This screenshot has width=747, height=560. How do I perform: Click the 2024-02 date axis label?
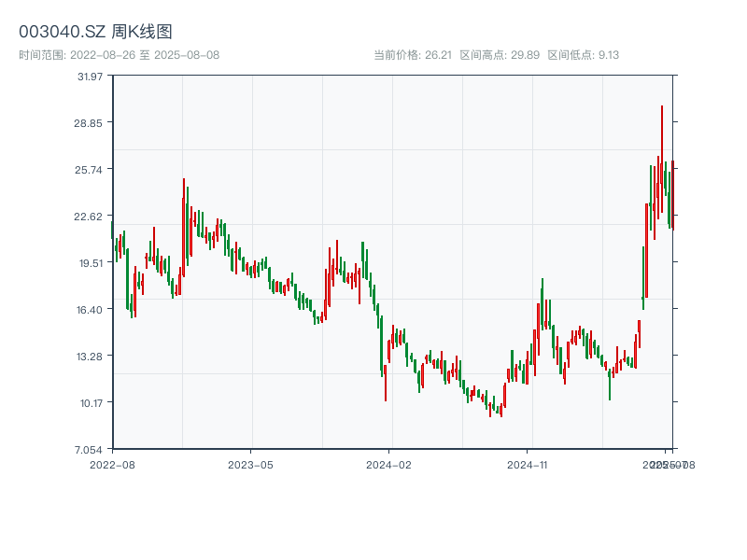[388, 464]
